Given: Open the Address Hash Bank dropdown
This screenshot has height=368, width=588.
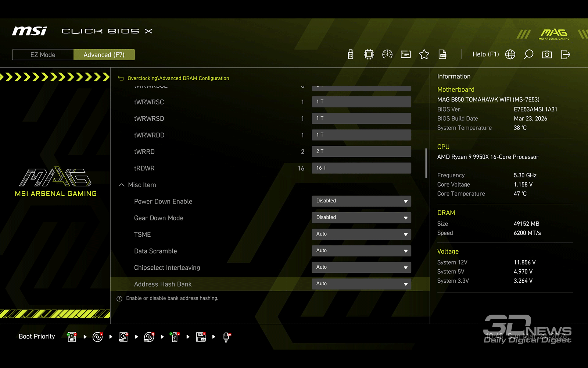Looking at the screenshot, I should [361, 284].
